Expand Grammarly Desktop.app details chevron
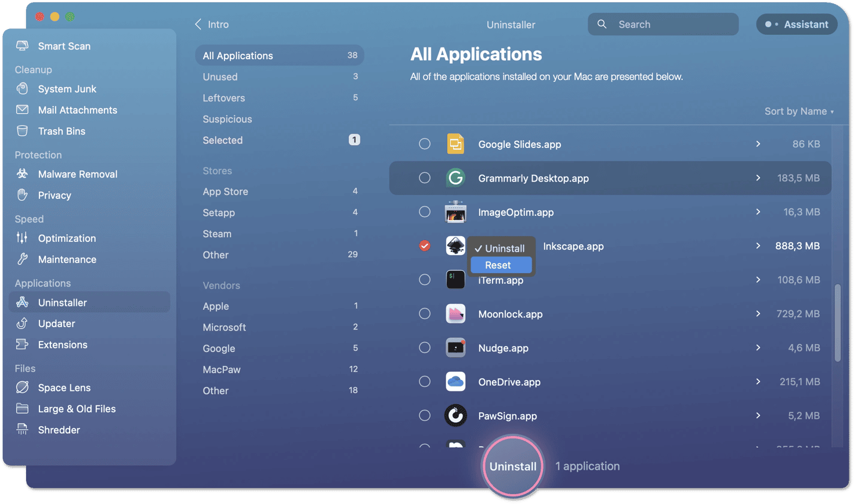854x504 pixels. (758, 178)
